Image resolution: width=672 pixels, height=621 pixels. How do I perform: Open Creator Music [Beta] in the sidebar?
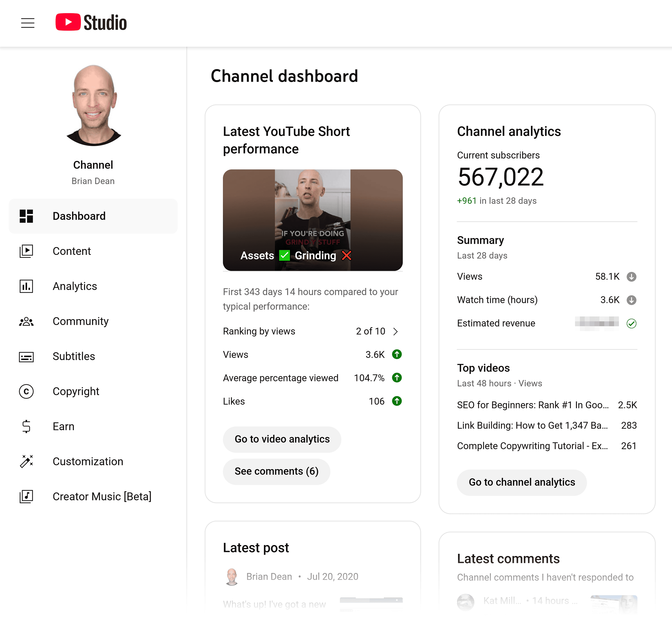coord(93,496)
